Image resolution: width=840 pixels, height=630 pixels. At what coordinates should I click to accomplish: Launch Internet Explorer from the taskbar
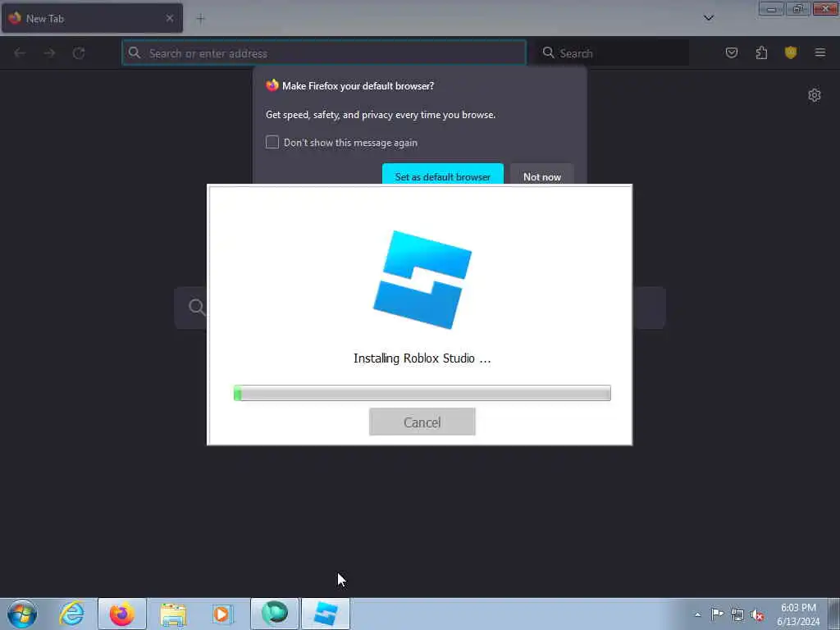[71, 614]
